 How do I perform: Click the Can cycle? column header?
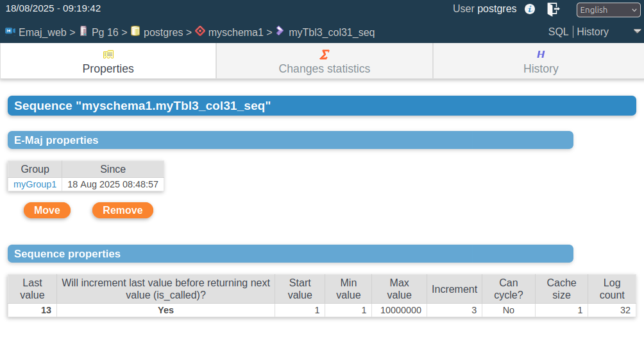click(x=509, y=289)
